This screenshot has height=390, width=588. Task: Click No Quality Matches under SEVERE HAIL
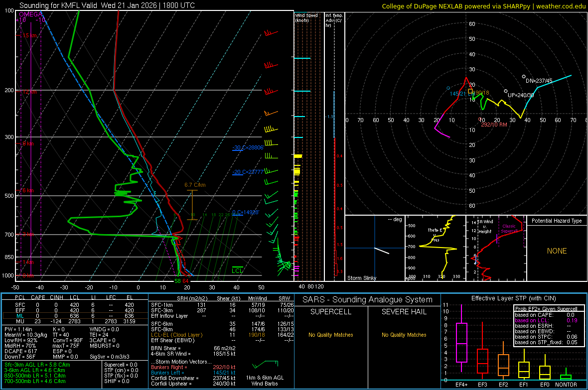[404, 335]
